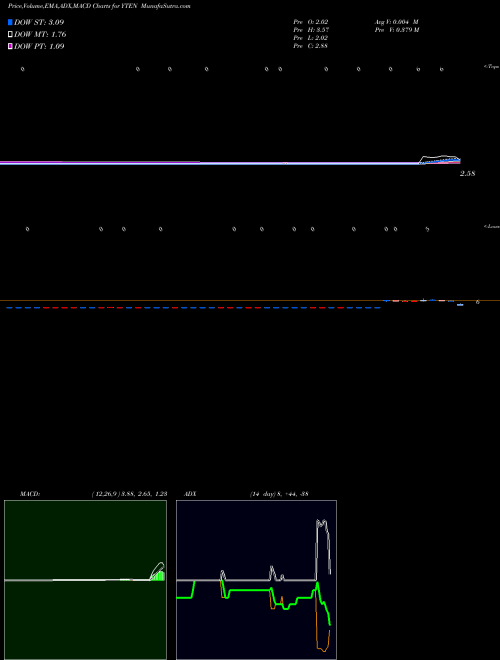
Task: Click the price candles cluster near 2.58
Action: [x=440, y=160]
